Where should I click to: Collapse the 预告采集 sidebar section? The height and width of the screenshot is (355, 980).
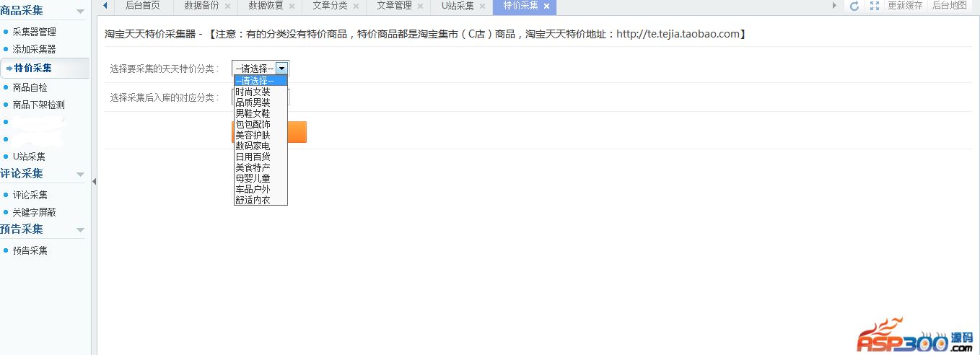click(x=80, y=230)
